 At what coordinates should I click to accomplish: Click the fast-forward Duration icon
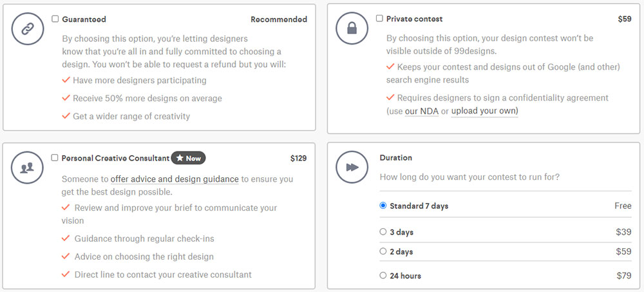point(352,167)
